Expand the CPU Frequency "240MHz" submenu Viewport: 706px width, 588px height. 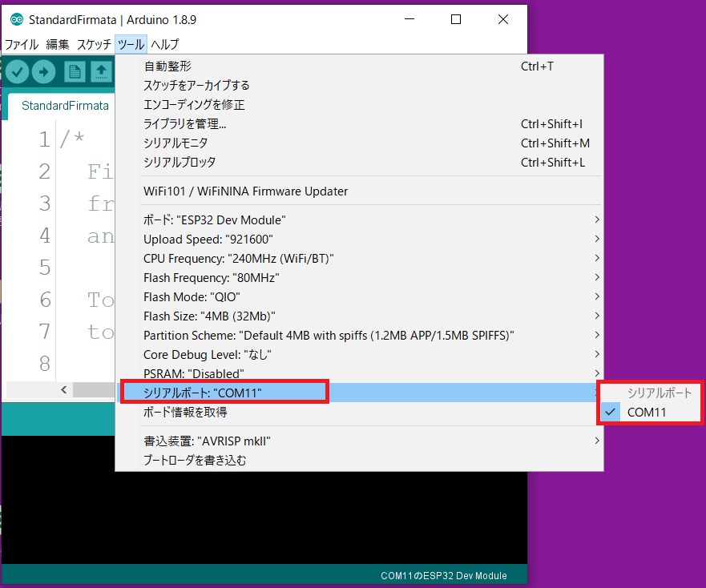(359, 259)
